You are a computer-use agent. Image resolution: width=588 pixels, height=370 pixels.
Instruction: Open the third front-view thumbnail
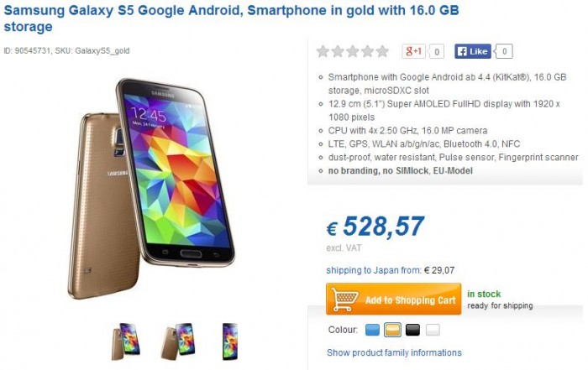[x=230, y=341]
